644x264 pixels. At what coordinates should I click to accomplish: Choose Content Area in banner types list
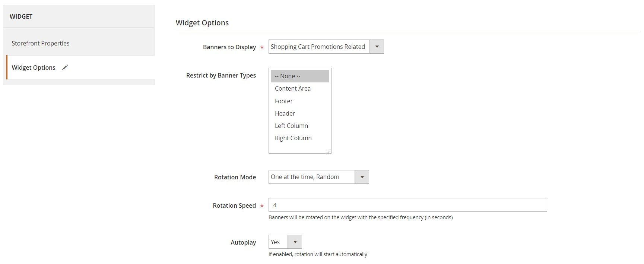click(x=292, y=88)
